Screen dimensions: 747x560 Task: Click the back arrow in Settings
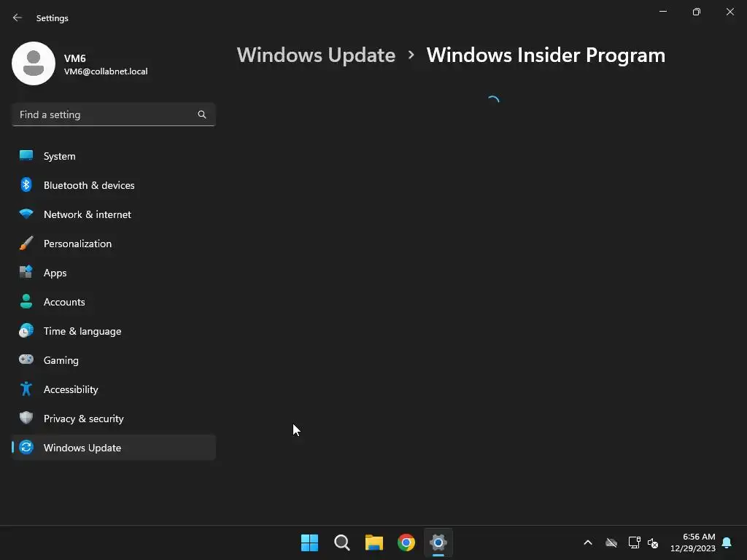tap(18, 17)
